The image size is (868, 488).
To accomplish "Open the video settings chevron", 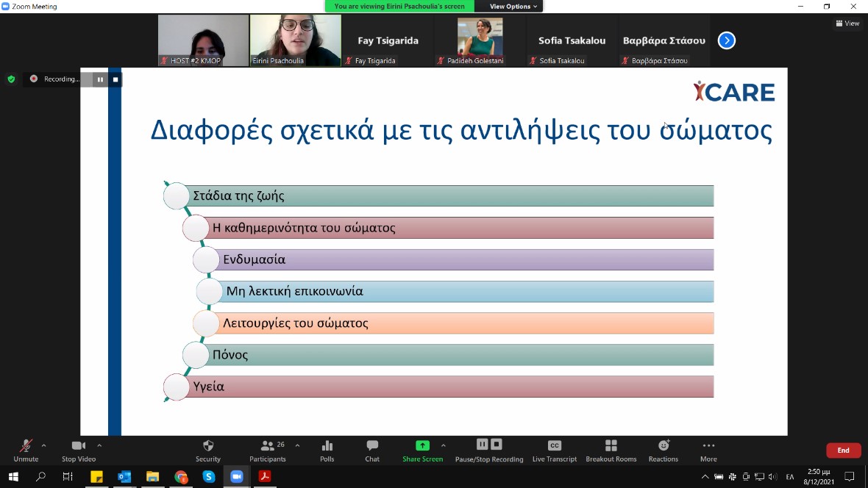I will [99, 444].
